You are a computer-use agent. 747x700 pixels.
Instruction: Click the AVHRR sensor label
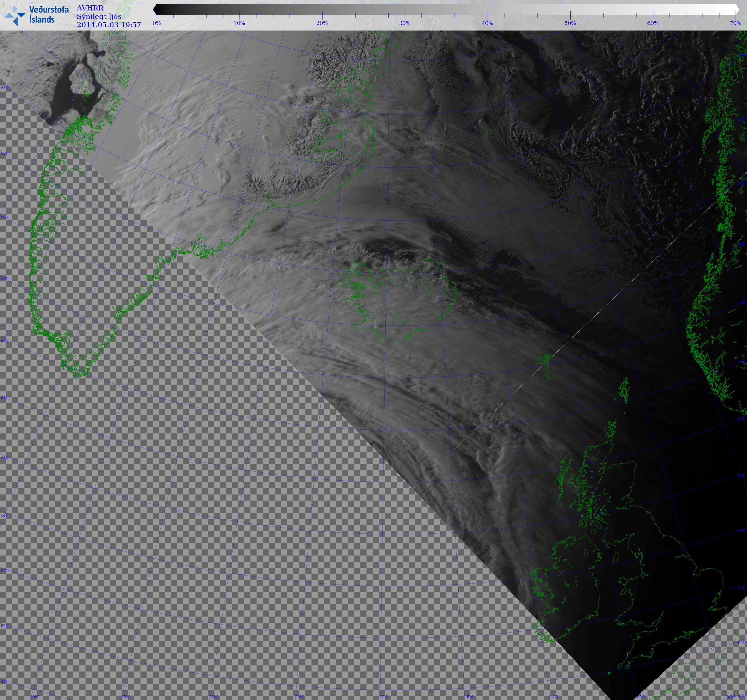coord(90,8)
